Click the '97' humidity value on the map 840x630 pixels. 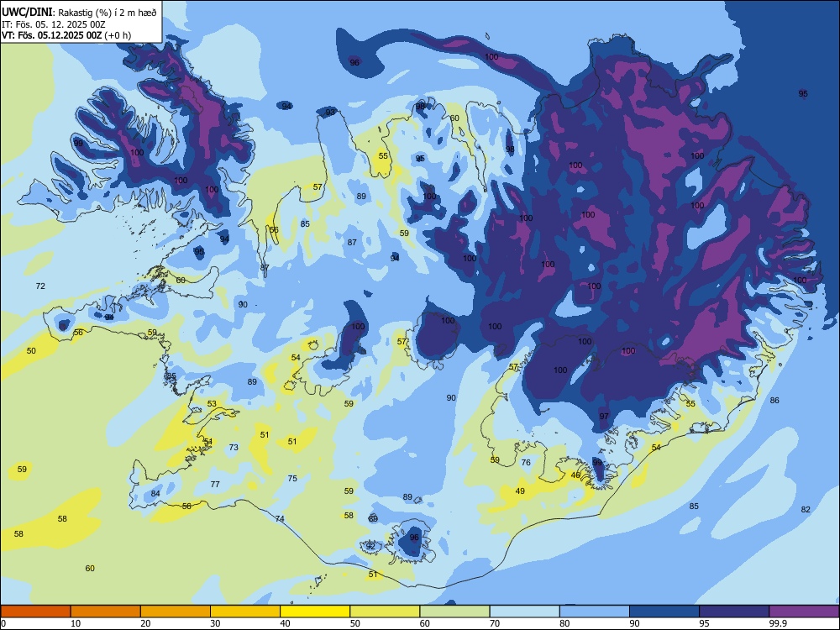604,417
